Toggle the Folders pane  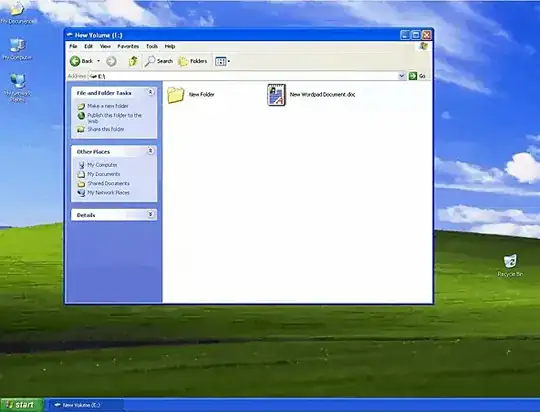(193, 61)
